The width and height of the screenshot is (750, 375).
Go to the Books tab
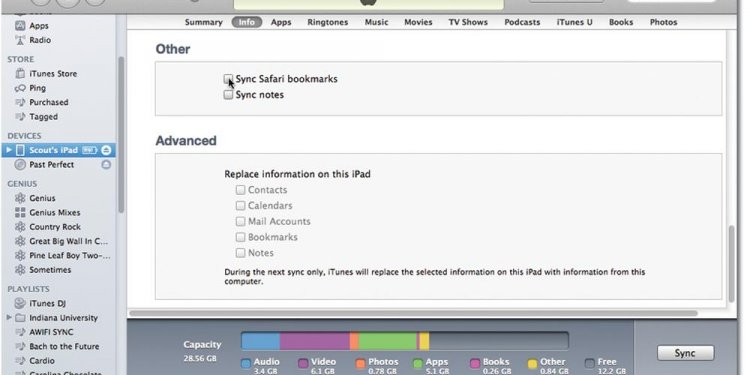tap(621, 22)
